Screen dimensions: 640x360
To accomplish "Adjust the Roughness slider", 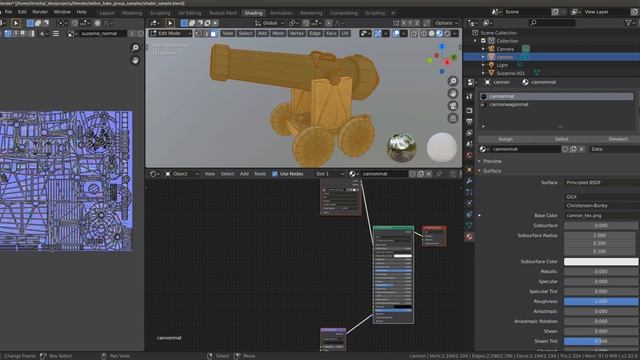I will click(601, 302).
